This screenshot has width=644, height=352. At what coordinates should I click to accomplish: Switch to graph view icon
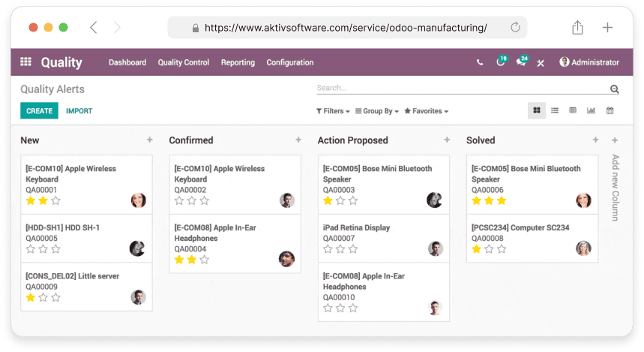(592, 110)
